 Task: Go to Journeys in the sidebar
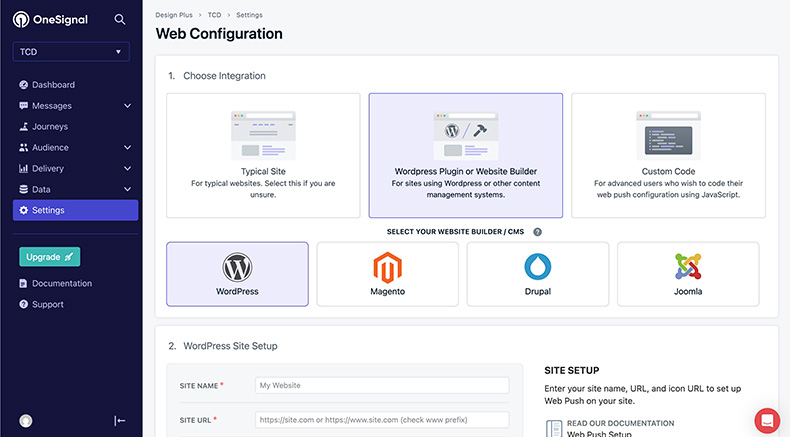pyautogui.click(x=50, y=127)
